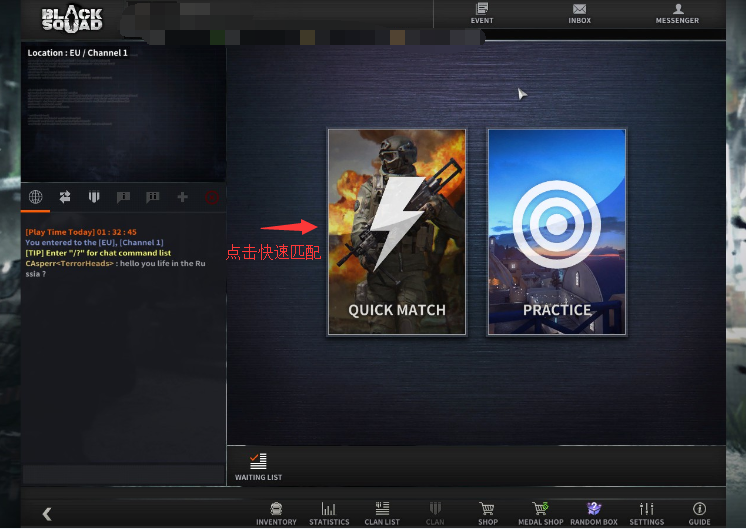Add a new chat tab with plus icon
Screen dimensions: 746x529
click(182, 196)
